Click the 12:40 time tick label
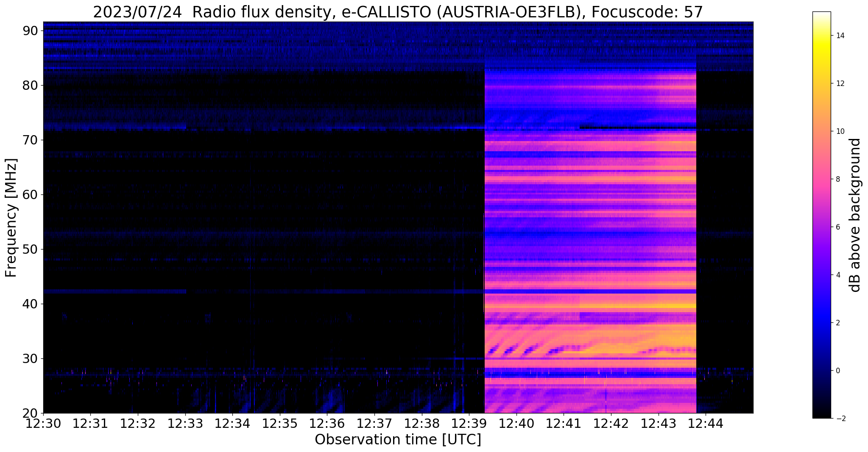Viewport: 868px width, 452px height. pos(516,423)
